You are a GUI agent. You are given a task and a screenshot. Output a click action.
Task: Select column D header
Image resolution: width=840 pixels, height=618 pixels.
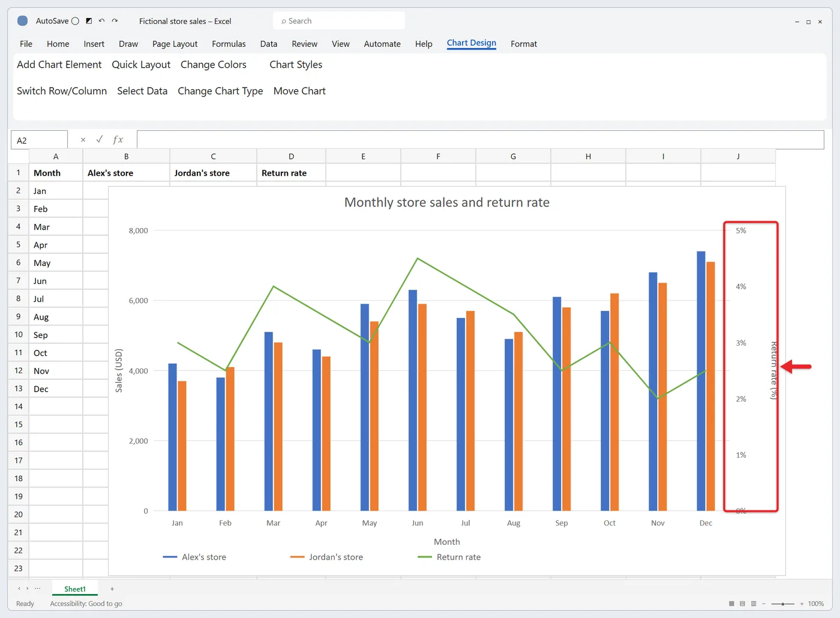coord(291,156)
